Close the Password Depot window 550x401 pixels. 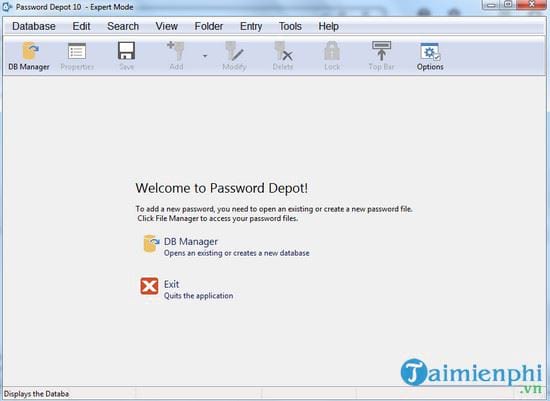pyautogui.click(x=531, y=5)
